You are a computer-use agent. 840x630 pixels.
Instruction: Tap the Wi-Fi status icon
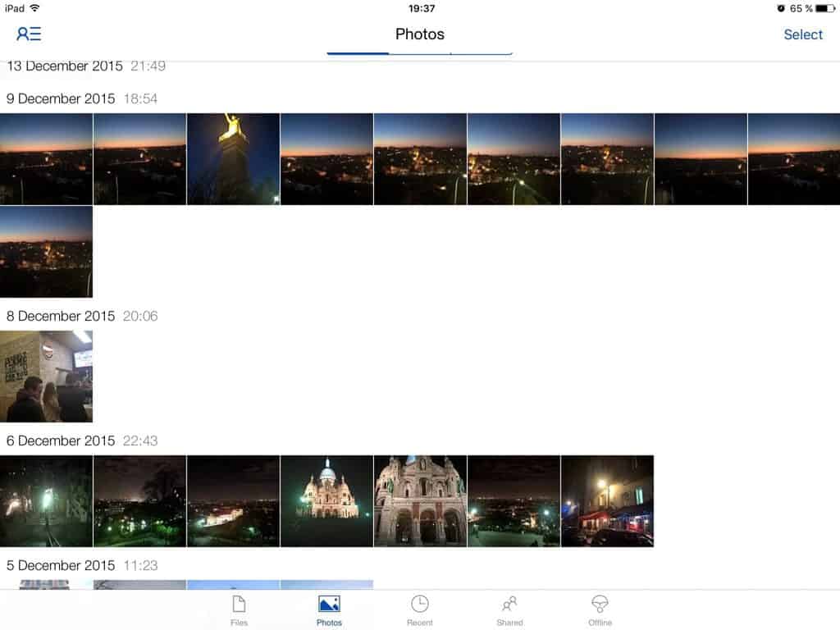point(34,8)
